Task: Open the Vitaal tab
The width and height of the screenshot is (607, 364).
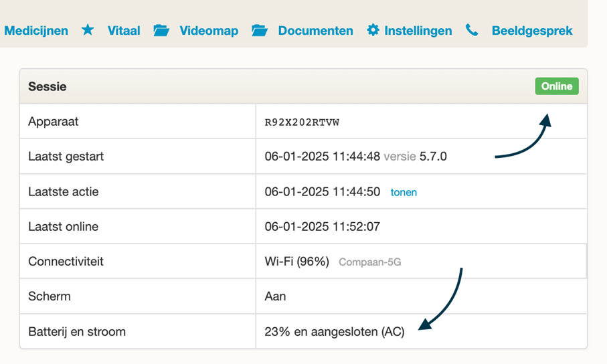Action: pos(124,31)
